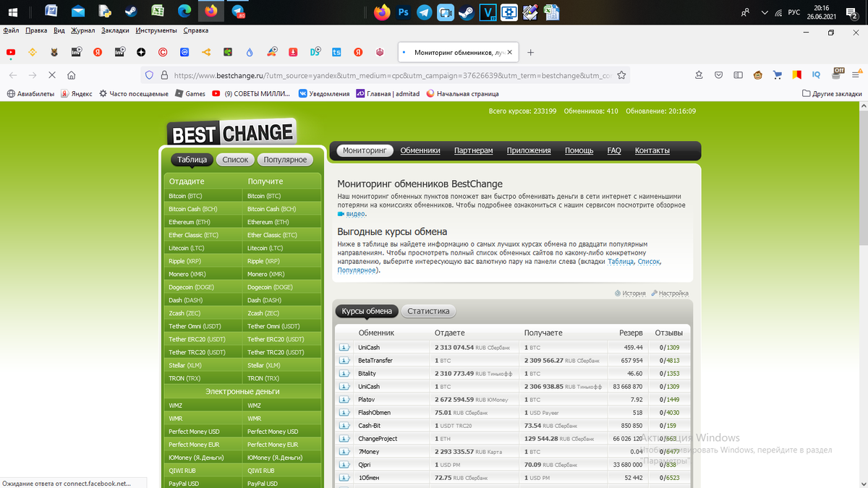Open tracking protection shield info
The width and height of the screenshot is (868, 488).
click(x=150, y=74)
